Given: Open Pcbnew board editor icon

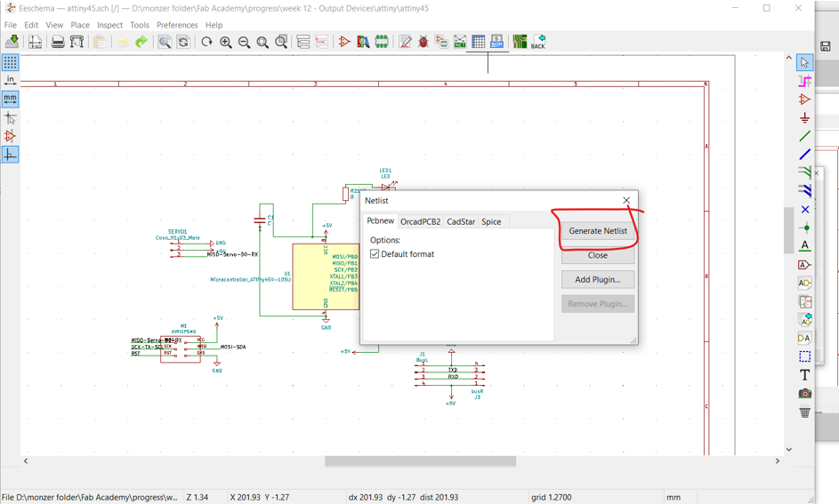Looking at the screenshot, I should (x=520, y=42).
